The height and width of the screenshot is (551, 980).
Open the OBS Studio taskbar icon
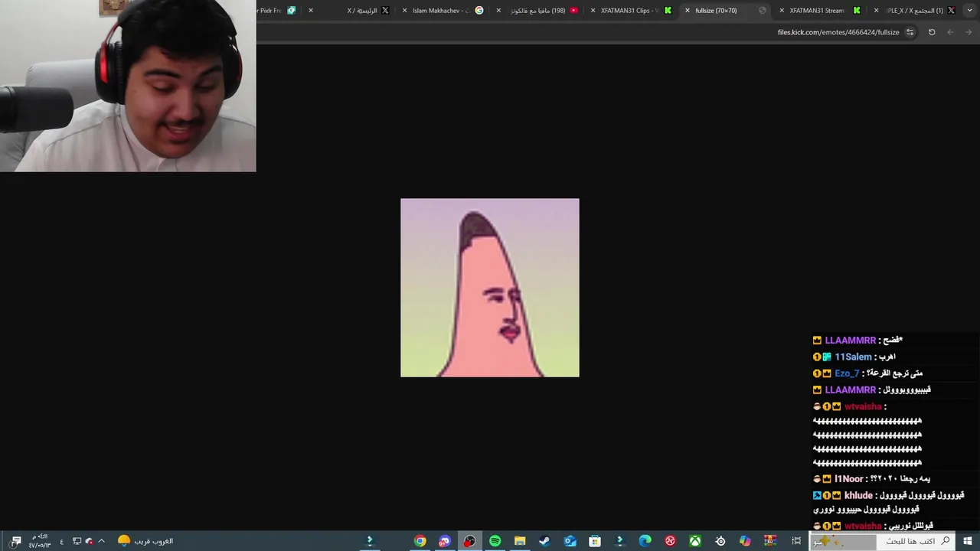point(469,541)
